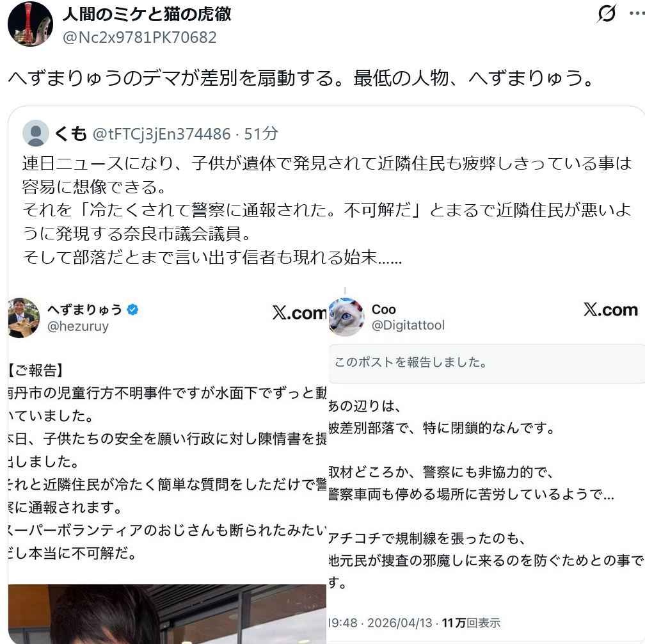
Task: Click display name 人間のミケと猫の虎徹
Action: [147, 14]
